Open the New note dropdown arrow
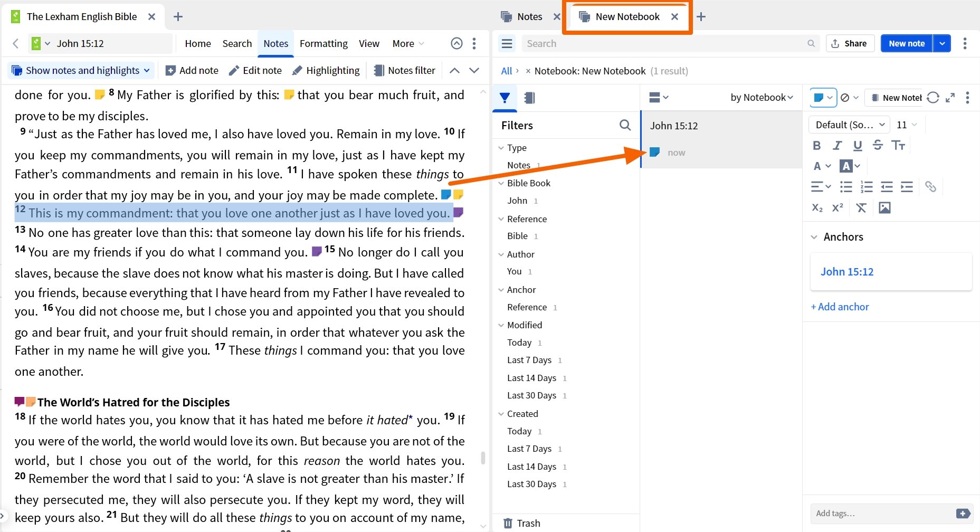Screen dimensions: 980x532 (x=942, y=43)
